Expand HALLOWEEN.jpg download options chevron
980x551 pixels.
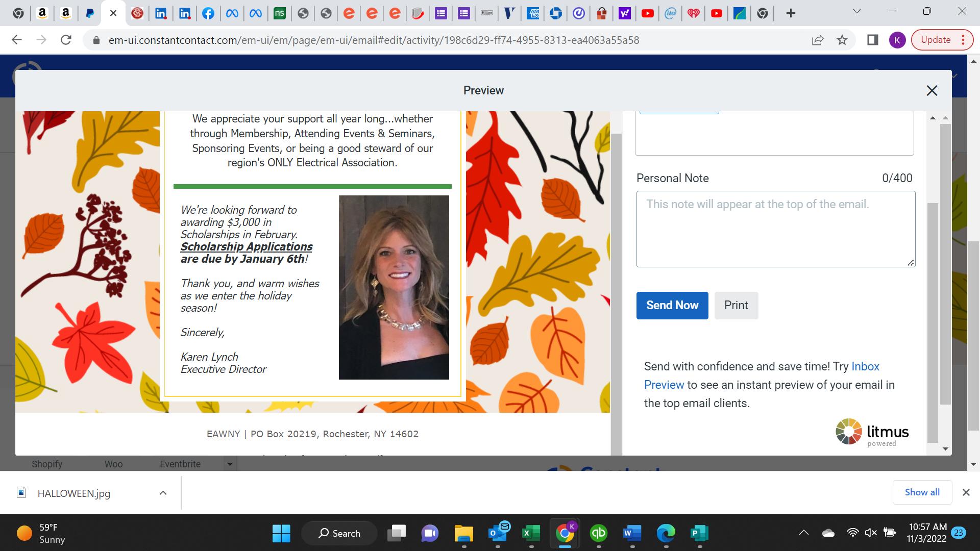coord(163,493)
